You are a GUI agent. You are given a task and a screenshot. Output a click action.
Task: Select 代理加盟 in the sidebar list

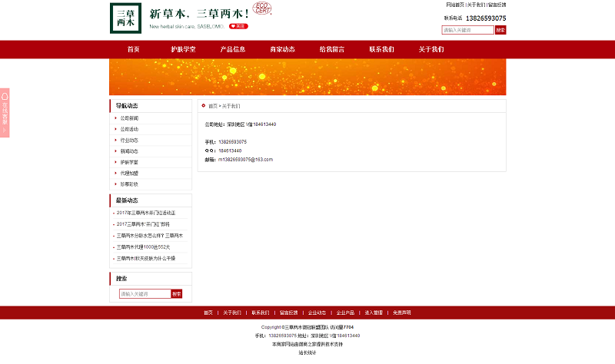coord(129,173)
